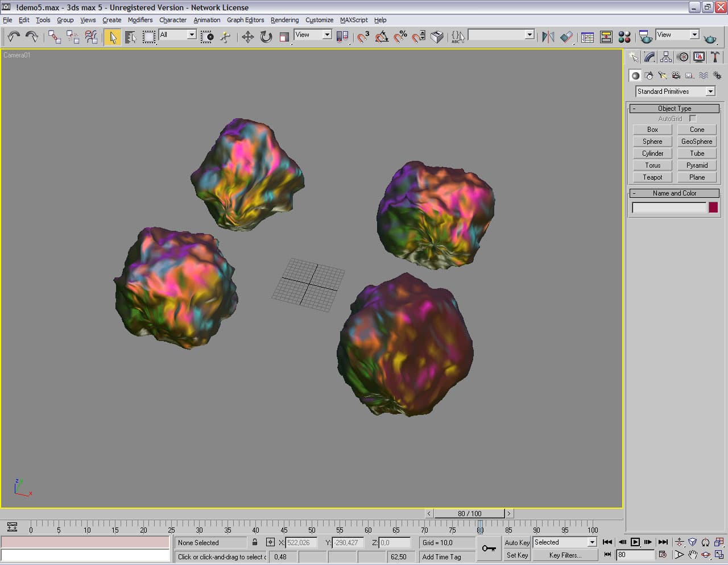Screen dimensions: 728x565
Task: Play the animation
Action: coord(635,542)
